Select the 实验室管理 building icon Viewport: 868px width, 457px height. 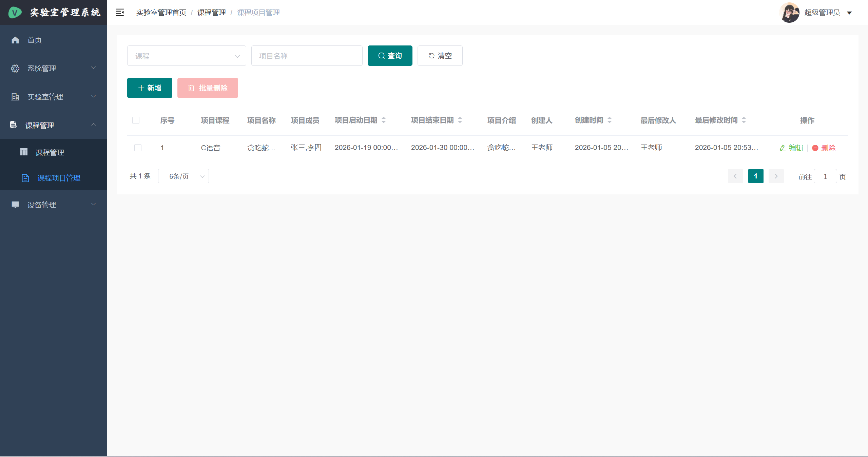coord(15,97)
